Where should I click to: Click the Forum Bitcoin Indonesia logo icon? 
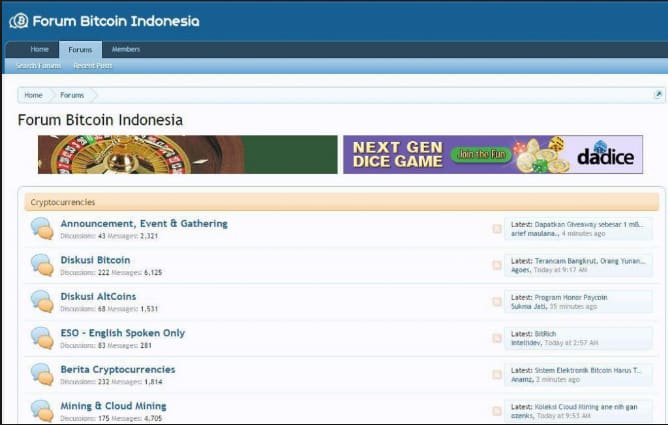19,21
